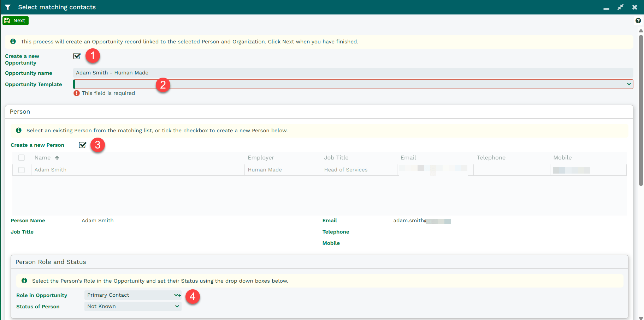Click the info icon in Role and Status notice
The width and height of the screenshot is (644, 320).
pos(24,281)
